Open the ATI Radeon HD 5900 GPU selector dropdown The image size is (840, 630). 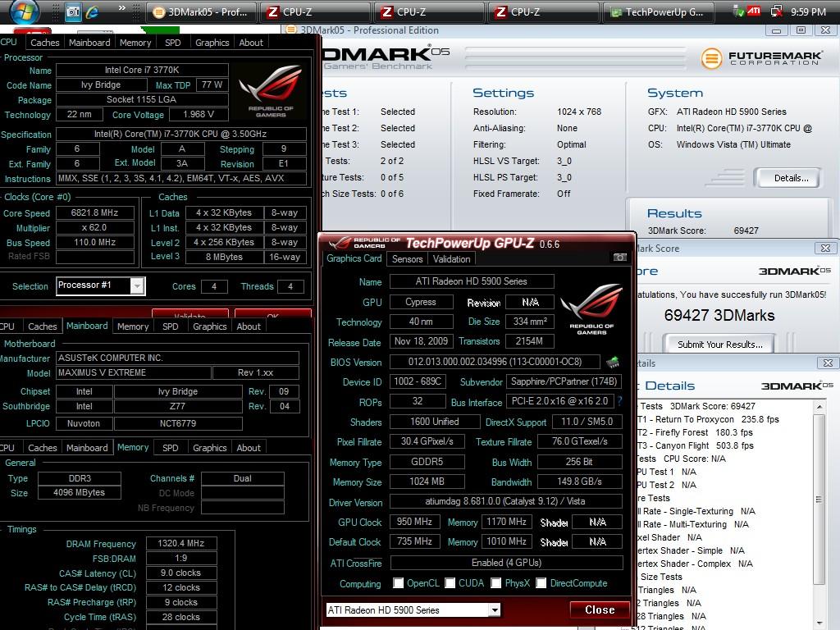495,609
